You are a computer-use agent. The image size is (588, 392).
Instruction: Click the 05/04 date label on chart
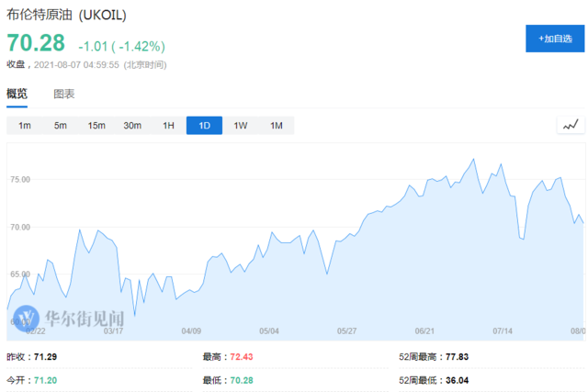pos(269,331)
